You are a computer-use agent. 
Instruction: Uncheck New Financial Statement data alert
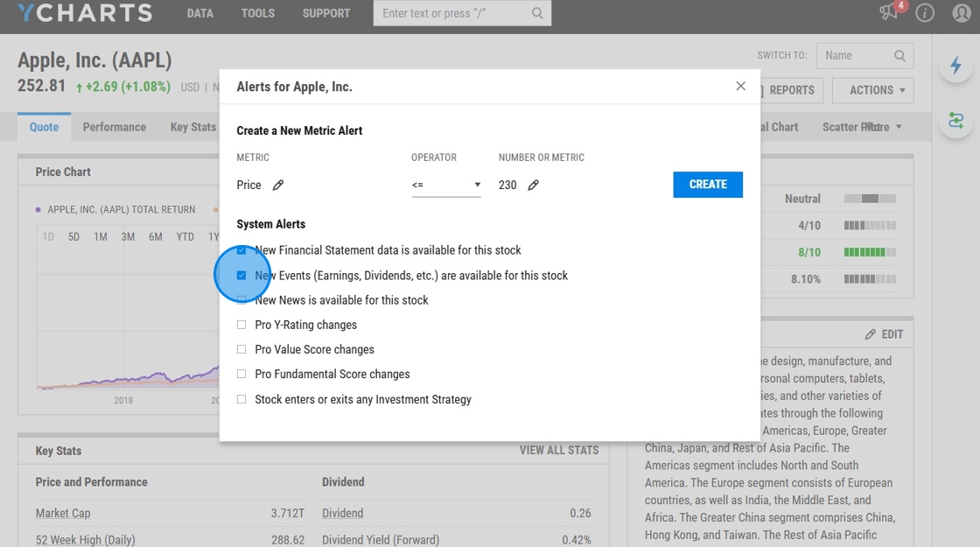tap(241, 250)
